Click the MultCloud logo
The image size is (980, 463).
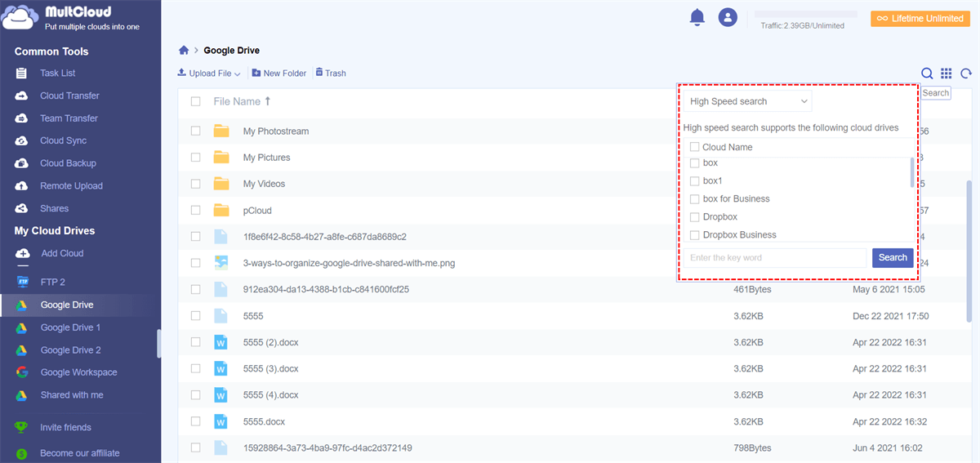[71, 19]
